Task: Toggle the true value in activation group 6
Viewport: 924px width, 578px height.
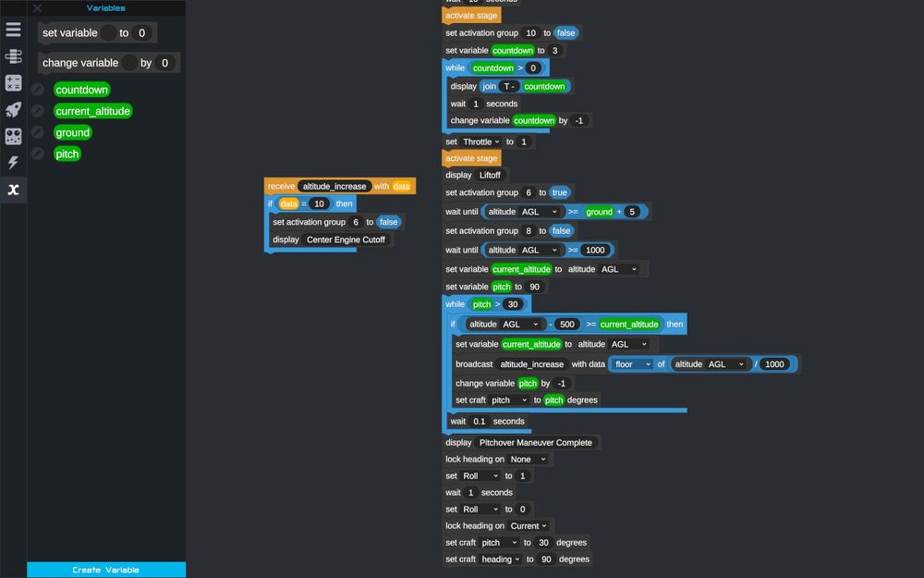Action: 559,192
